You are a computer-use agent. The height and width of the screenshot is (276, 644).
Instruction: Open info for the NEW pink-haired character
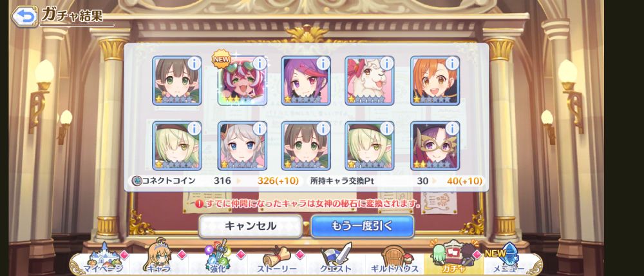tap(260, 63)
